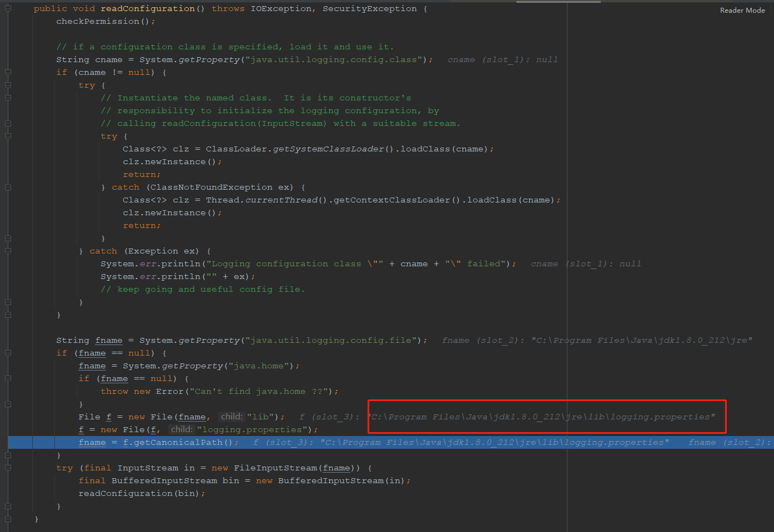Image resolution: width=774 pixels, height=532 pixels.
Task: Collapse the outer 'try {' block fold
Action: pos(8,85)
